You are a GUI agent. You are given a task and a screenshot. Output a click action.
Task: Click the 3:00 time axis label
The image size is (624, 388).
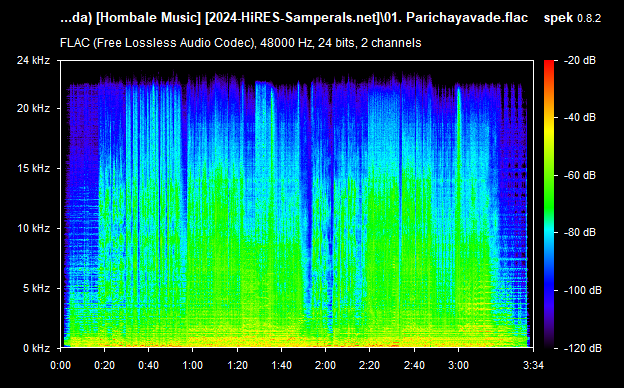click(458, 365)
